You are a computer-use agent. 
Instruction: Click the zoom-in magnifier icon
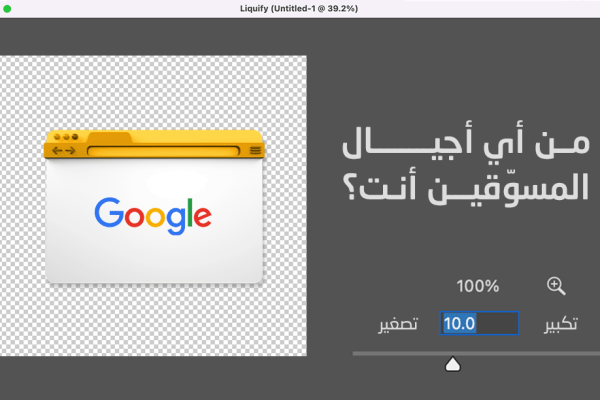coord(556,286)
